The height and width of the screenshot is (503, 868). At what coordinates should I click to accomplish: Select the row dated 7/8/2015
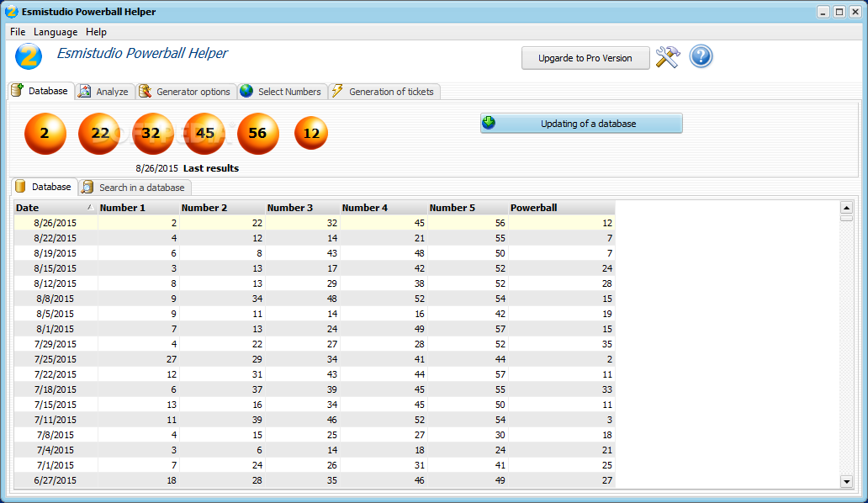pyautogui.click(x=315, y=435)
